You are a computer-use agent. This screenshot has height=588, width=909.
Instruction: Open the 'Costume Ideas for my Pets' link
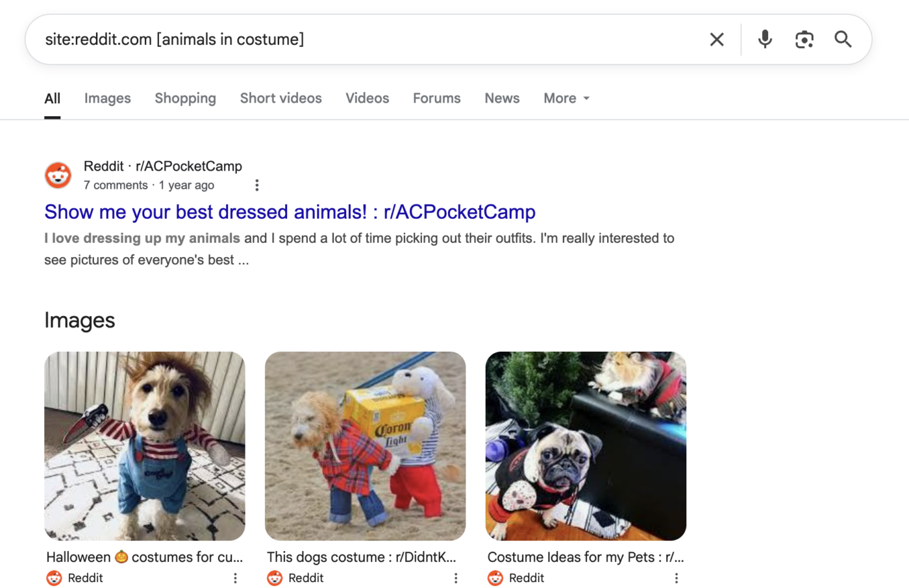pyautogui.click(x=585, y=557)
